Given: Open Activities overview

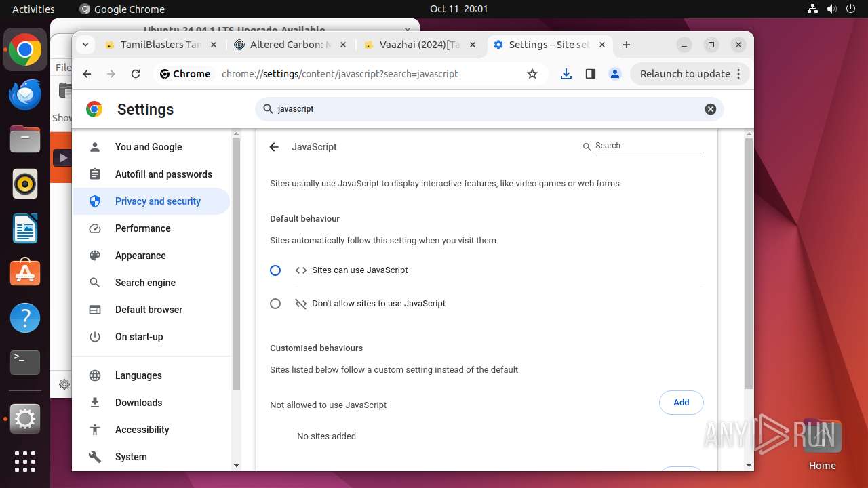Looking at the screenshot, I should click(33, 9).
